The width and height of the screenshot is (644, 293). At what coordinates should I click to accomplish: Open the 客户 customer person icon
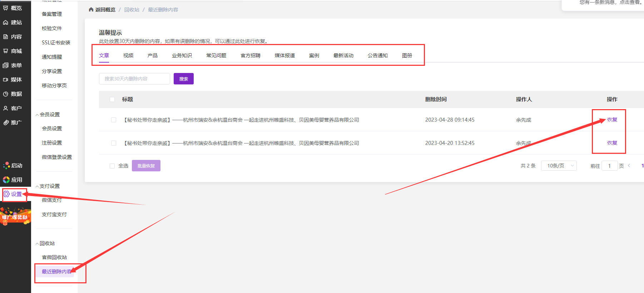[x=6, y=108]
